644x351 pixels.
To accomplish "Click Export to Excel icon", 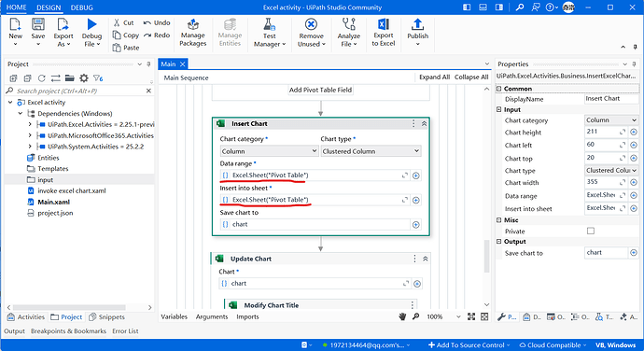I will click(x=384, y=24).
